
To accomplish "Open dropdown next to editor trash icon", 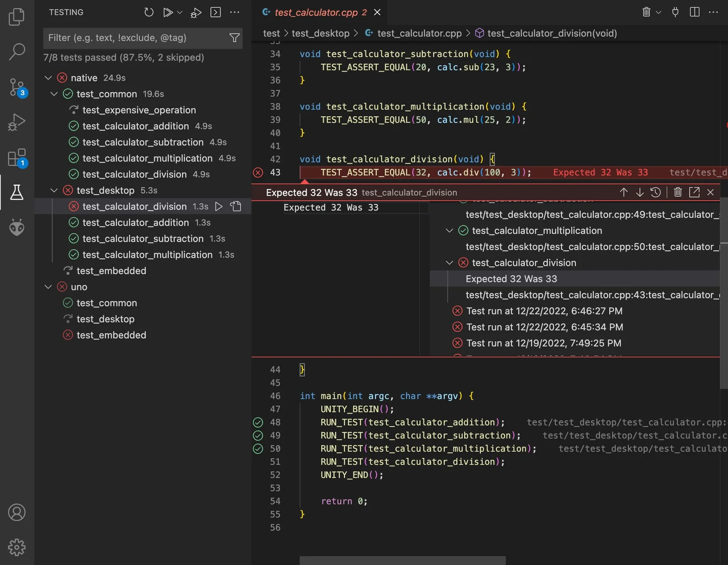I will (658, 12).
